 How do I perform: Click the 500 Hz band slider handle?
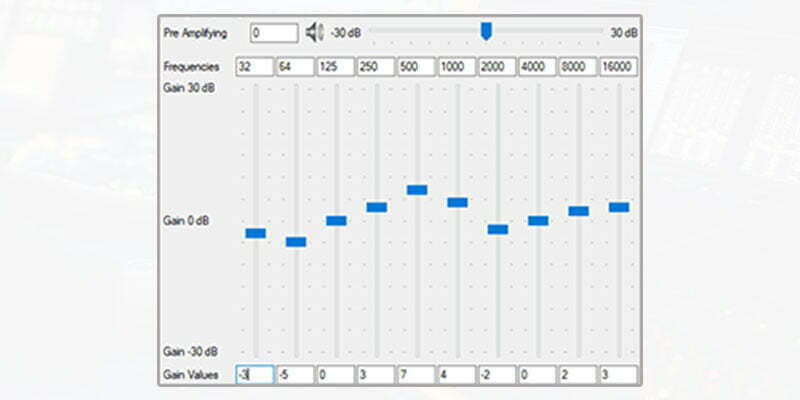tap(417, 190)
